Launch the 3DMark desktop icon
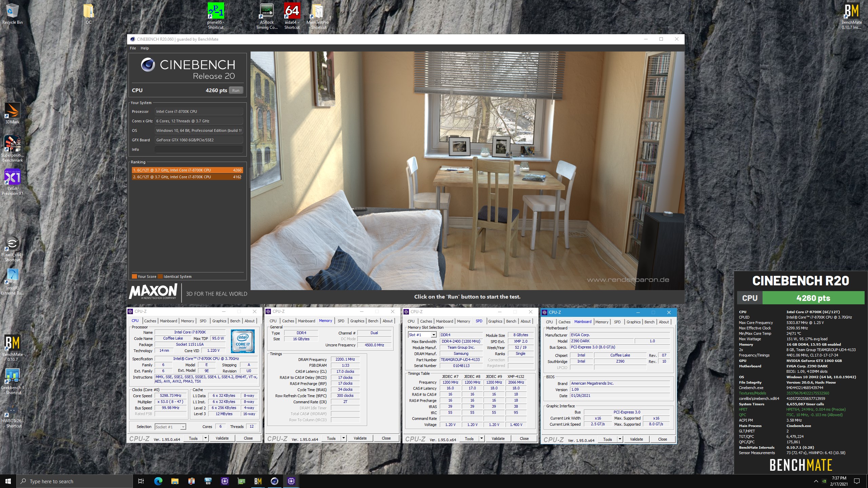The height and width of the screenshot is (488, 868). (x=12, y=114)
